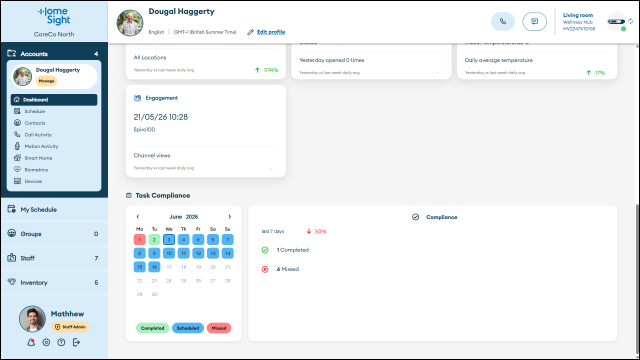Select June 3 on the calendar
The width and height of the screenshot is (640, 360).
(x=169, y=240)
